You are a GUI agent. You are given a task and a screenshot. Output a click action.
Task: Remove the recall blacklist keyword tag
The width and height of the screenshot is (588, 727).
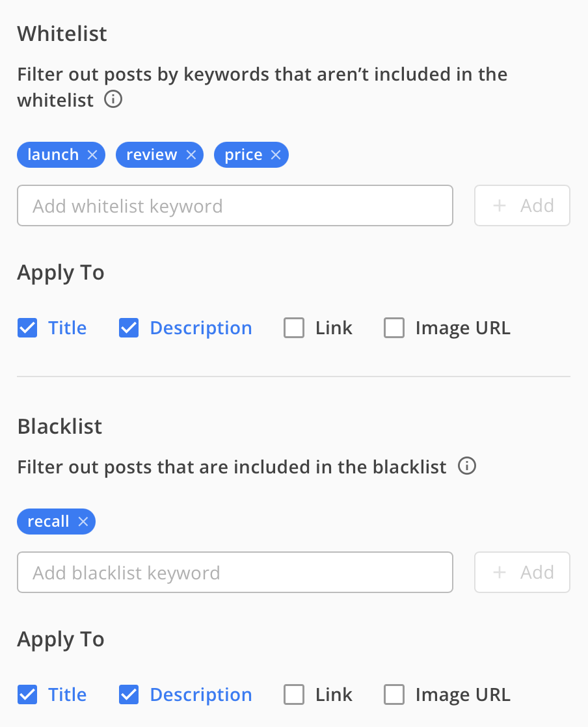[x=83, y=522]
